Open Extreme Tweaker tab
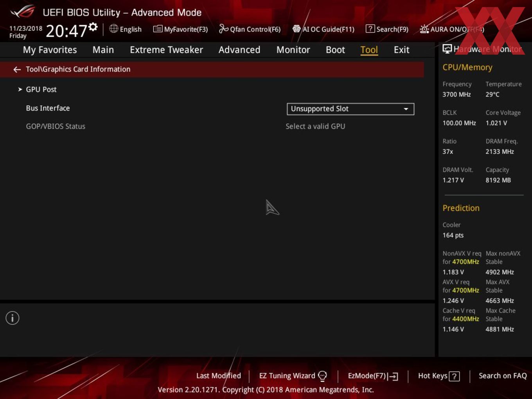This screenshot has height=399, width=532. [x=166, y=50]
